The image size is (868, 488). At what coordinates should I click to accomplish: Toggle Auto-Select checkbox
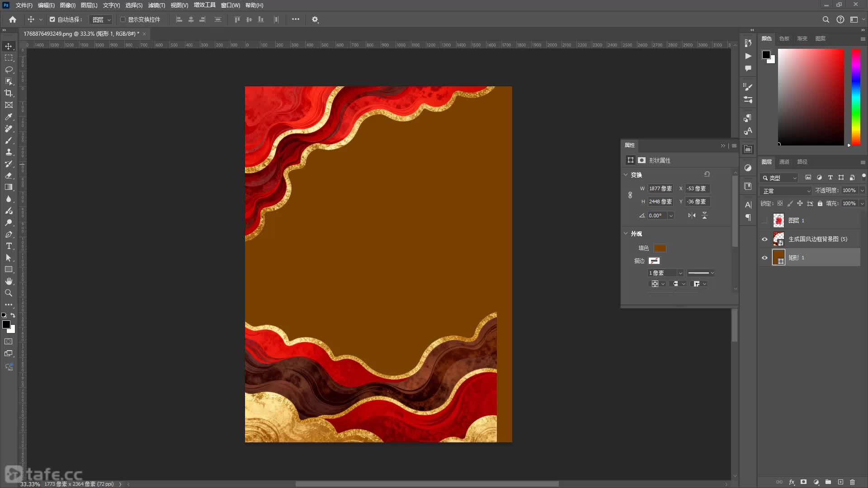point(52,19)
